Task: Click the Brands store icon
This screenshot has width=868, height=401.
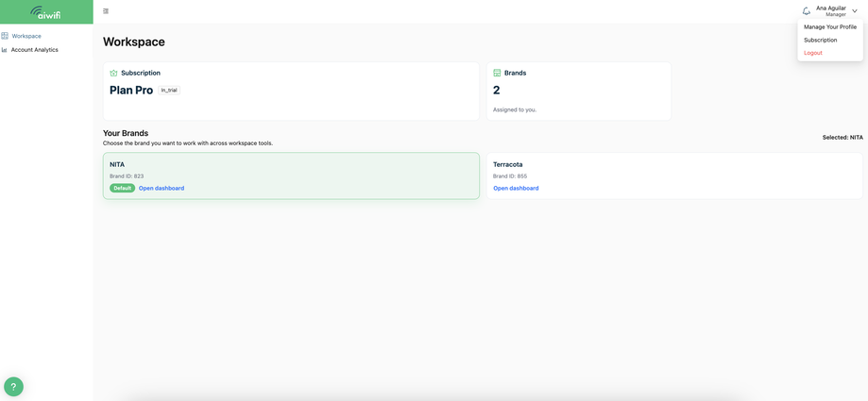Action: 497,73
